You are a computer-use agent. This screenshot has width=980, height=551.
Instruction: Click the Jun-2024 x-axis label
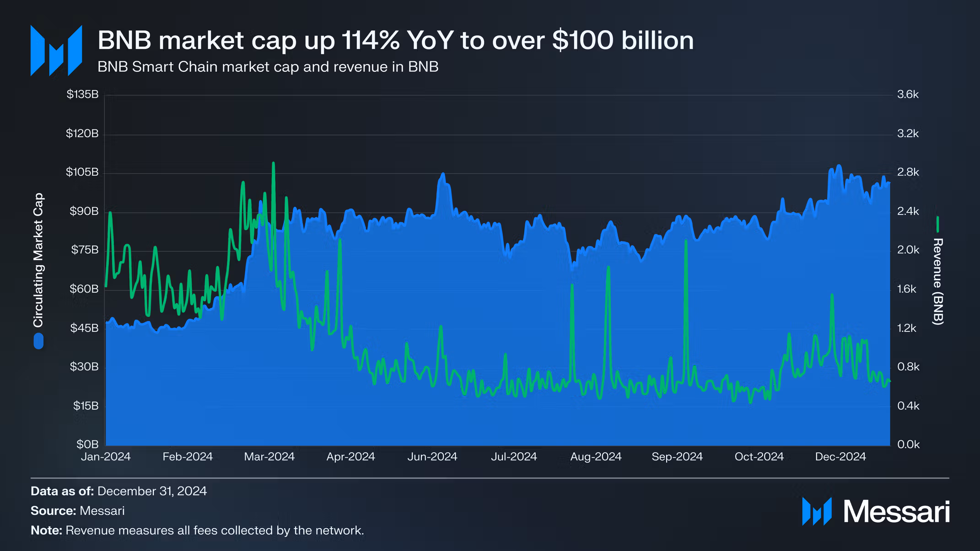pyautogui.click(x=432, y=457)
